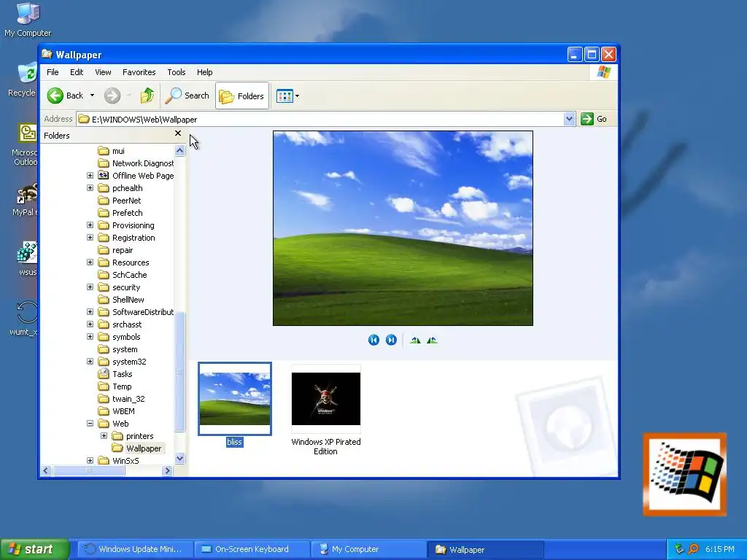The image size is (747, 560).
Task: Open the Favorites menu
Action: [x=139, y=72]
